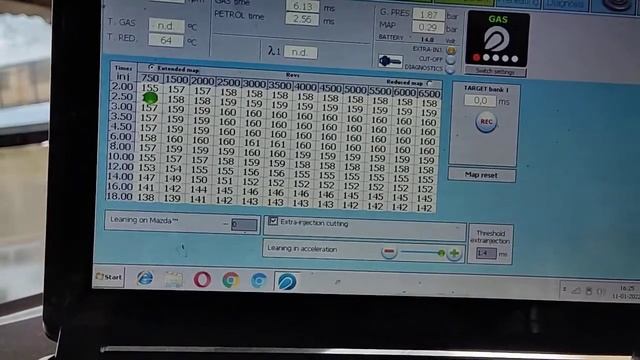Click map cell 153 at row 12.00, column 750
The image size is (640, 360).
coord(147,167)
